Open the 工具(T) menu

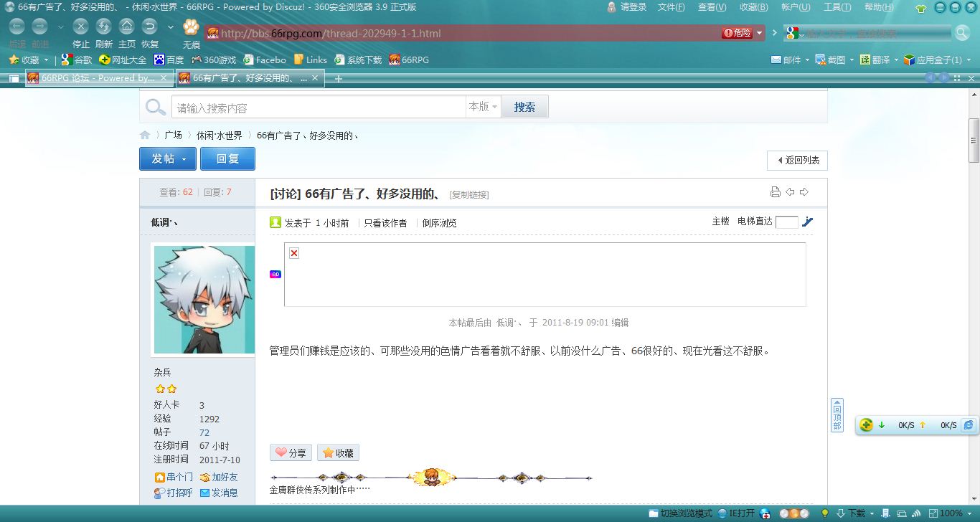(x=837, y=7)
